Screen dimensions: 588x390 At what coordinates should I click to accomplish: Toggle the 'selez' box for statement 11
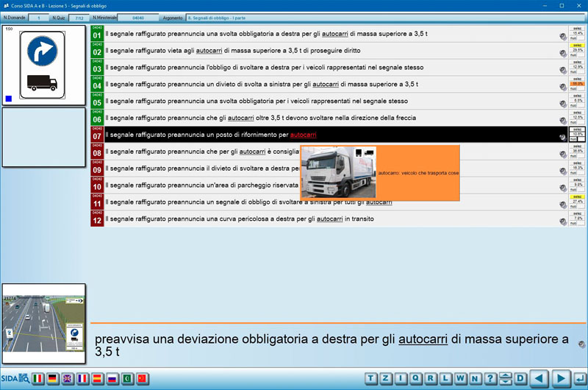(578, 196)
